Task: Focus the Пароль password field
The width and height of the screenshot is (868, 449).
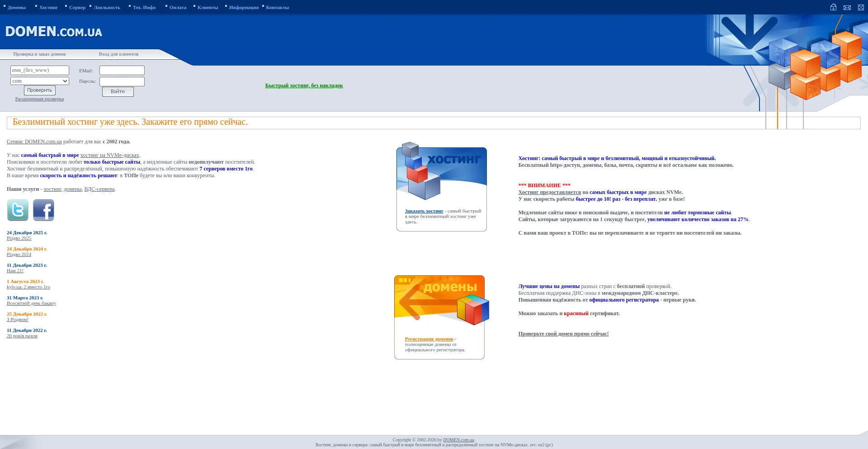Action: coord(122,81)
